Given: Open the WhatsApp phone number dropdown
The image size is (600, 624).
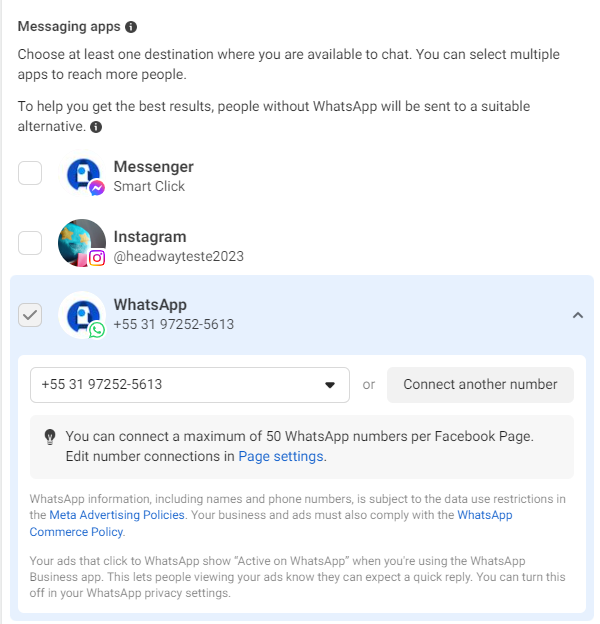Looking at the screenshot, I should tap(190, 385).
